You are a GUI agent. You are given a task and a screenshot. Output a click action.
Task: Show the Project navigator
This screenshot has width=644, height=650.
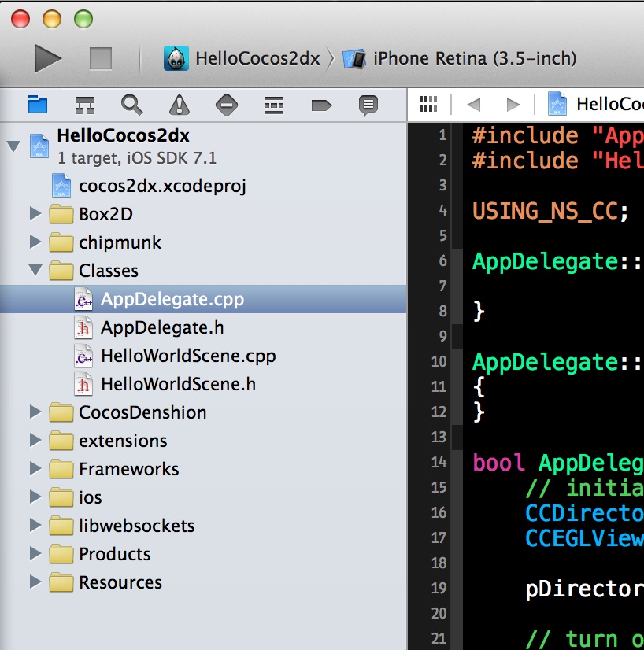point(38,105)
